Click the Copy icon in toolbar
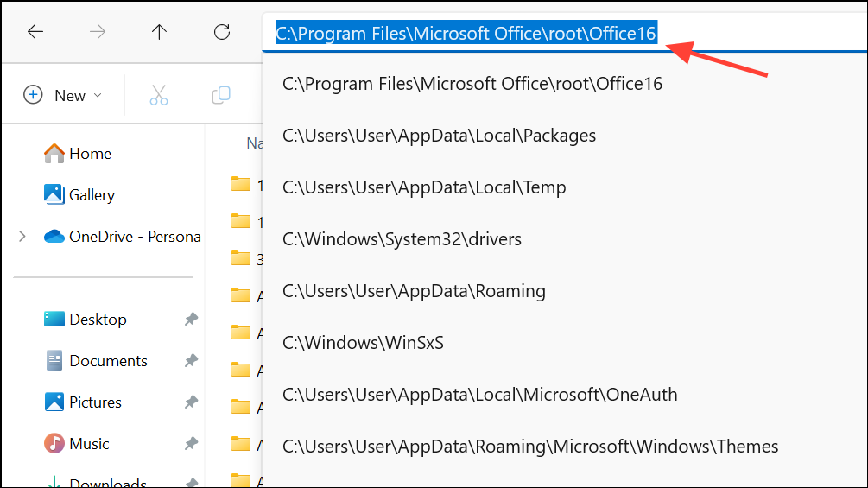The image size is (868, 488). click(221, 95)
